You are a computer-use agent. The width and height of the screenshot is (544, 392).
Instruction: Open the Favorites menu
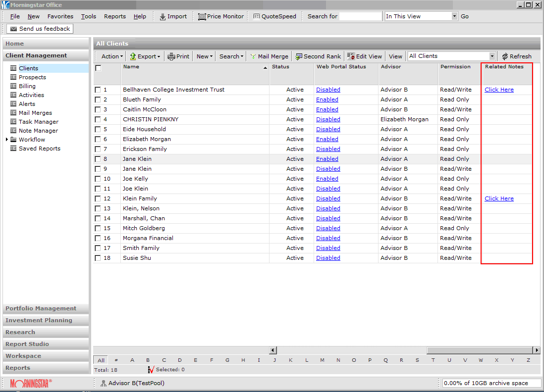pyautogui.click(x=60, y=16)
